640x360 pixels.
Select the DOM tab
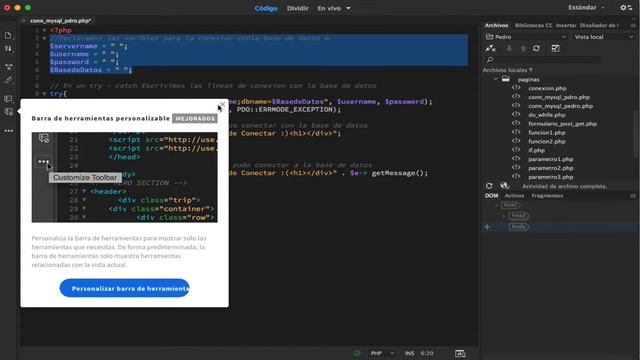click(491, 196)
